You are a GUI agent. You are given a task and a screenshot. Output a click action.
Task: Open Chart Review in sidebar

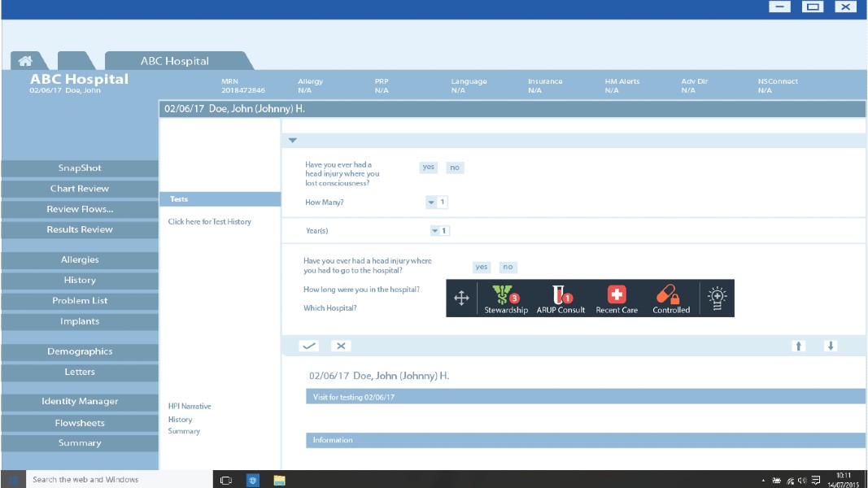click(80, 189)
